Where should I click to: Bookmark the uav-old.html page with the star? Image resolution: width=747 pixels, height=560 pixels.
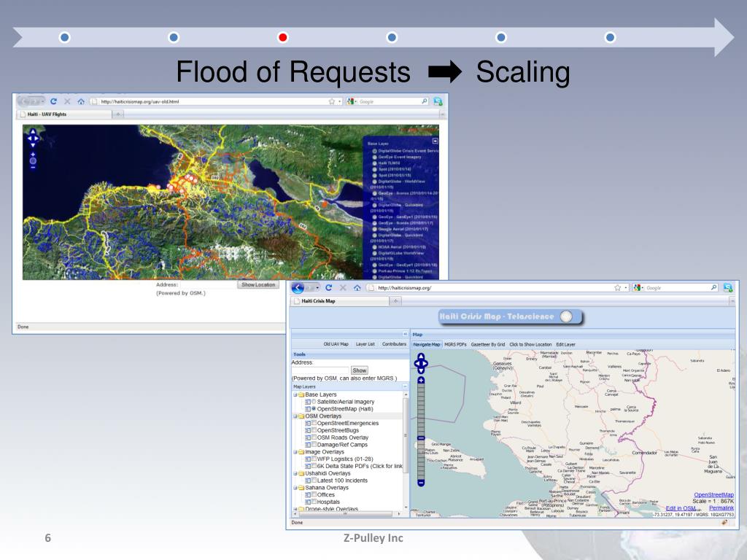pyautogui.click(x=332, y=101)
